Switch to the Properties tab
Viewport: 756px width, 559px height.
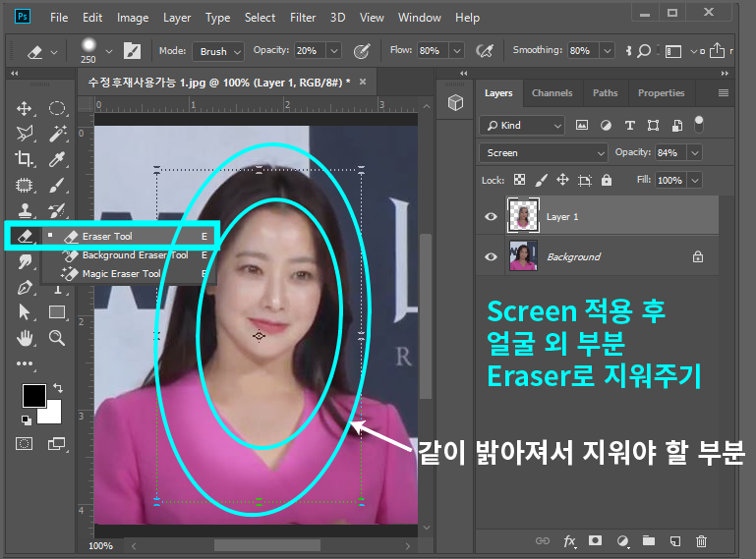pos(661,93)
